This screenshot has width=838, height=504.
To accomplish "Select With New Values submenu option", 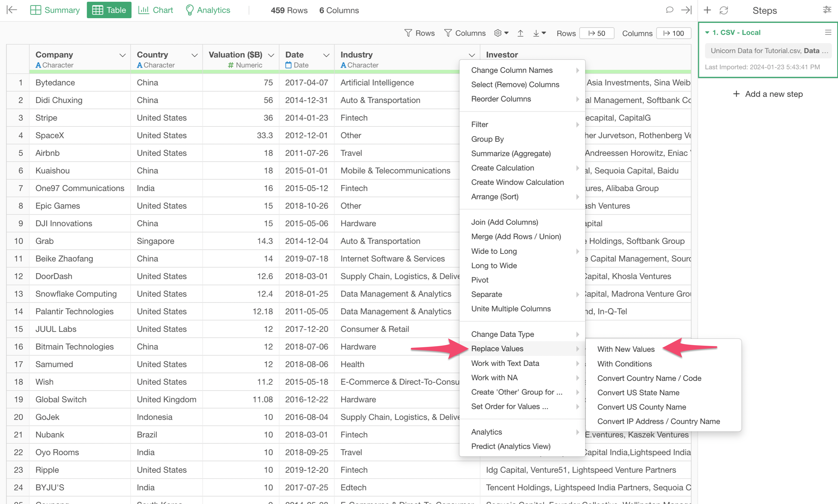I will 626,349.
